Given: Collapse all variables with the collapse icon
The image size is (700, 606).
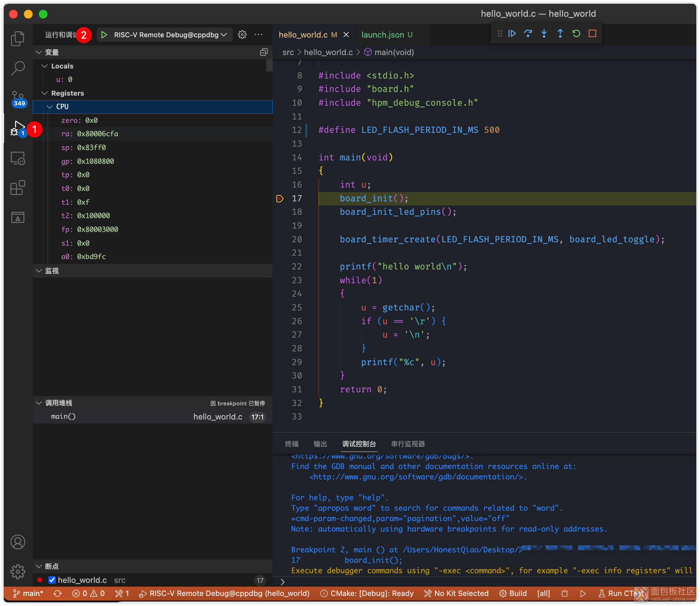Looking at the screenshot, I should 264,52.
